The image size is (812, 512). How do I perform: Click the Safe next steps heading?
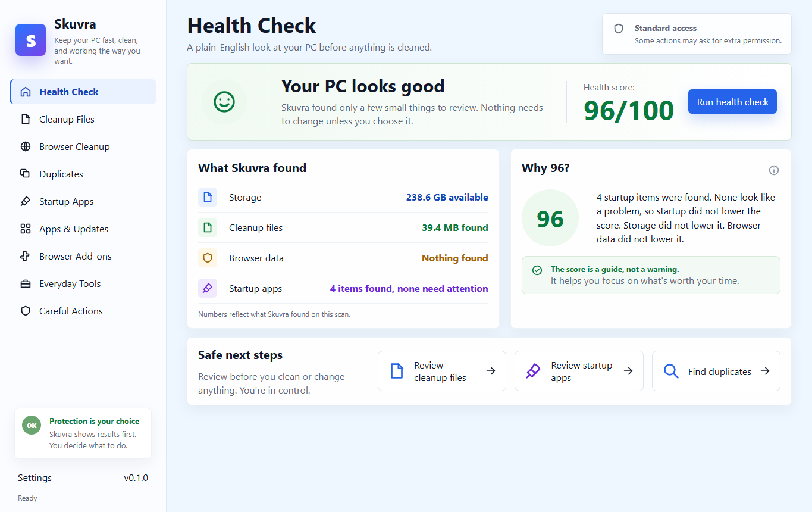click(240, 355)
